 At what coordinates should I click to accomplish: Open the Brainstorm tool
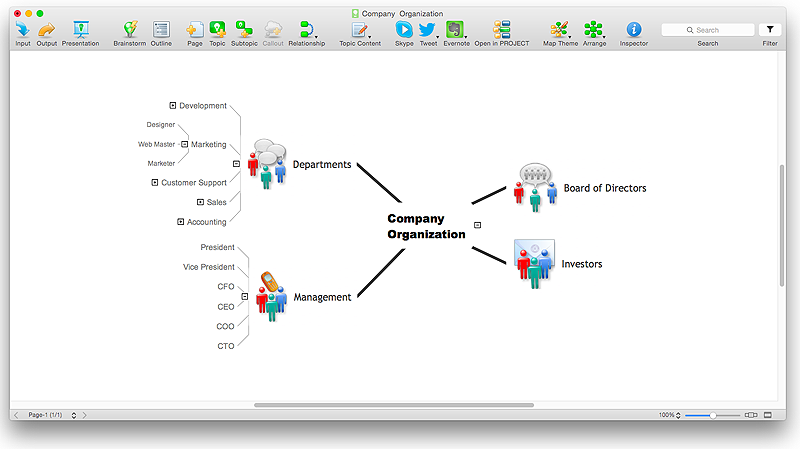[130, 30]
